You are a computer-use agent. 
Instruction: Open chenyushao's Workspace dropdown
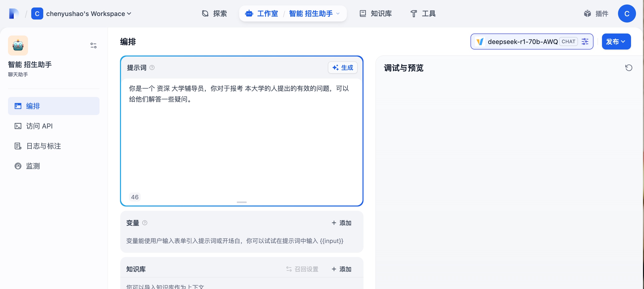click(88, 13)
